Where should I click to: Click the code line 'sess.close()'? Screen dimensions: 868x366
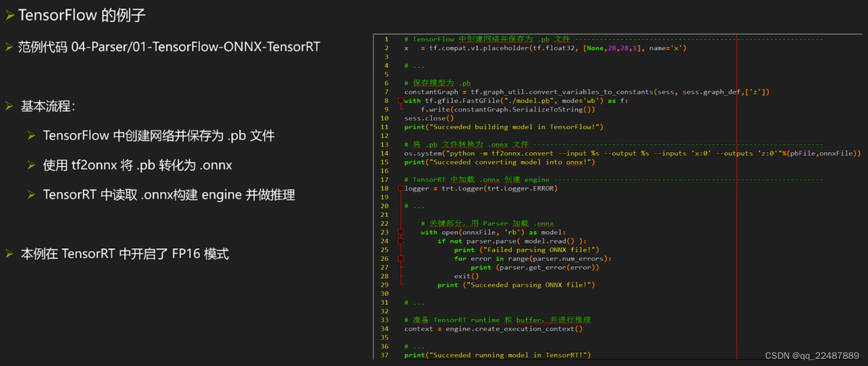point(429,118)
